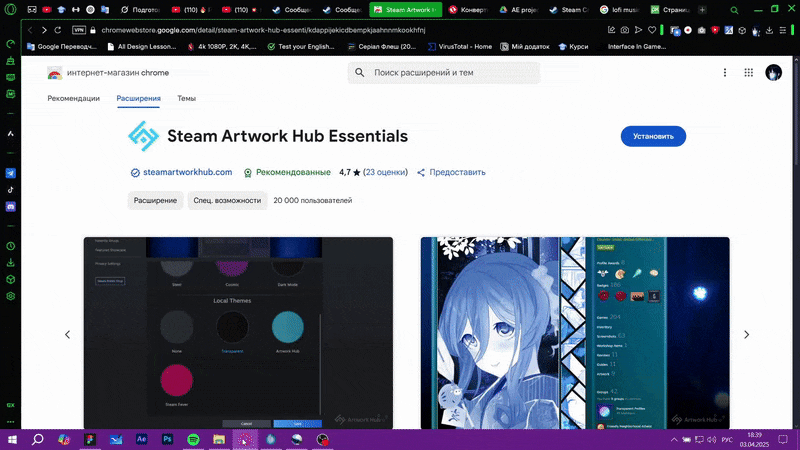Open the 23 оценки ratings link
This screenshot has width=800, height=450.
click(385, 172)
